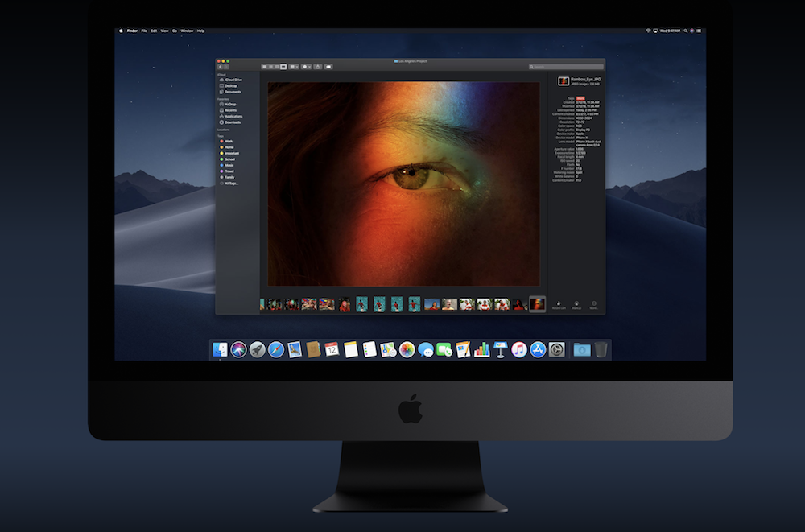The image size is (805, 532).
Task: Open Recents in sidebar
Action: [x=228, y=110]
